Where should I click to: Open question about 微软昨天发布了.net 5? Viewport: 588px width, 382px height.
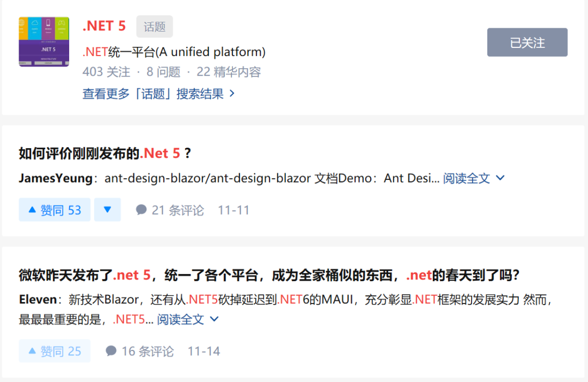[x=269, y=275]
